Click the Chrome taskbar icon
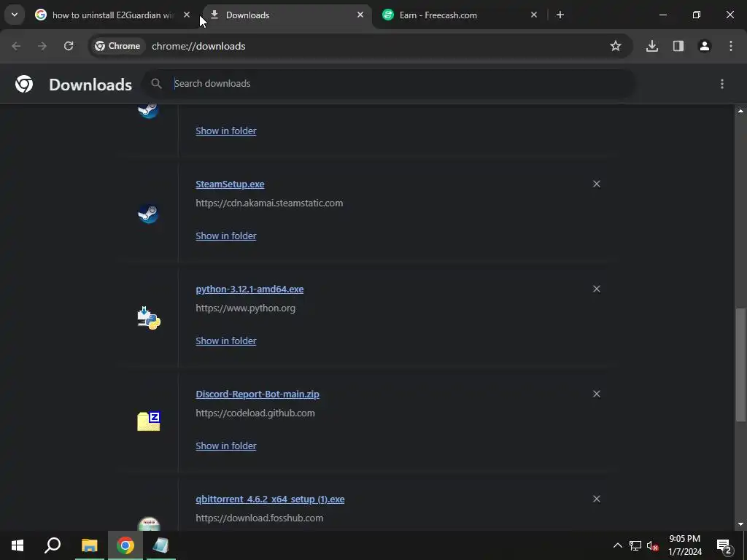Viewport: 747px width, 560px height. point(125,545)
